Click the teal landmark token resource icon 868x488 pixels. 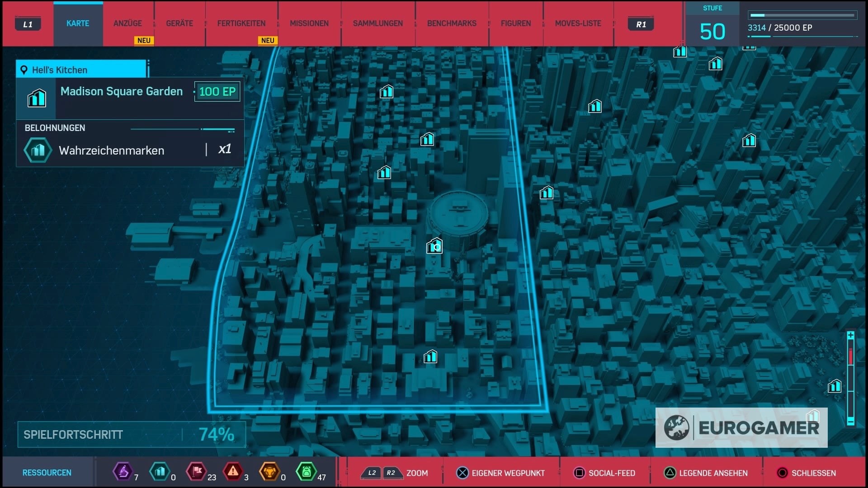click(x=160, y=472)
